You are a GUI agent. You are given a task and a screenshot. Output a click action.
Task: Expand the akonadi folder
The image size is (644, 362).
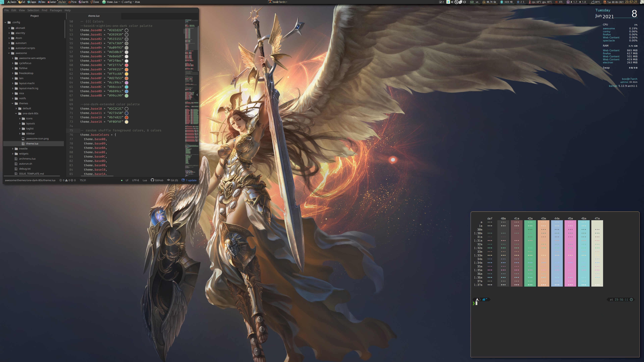(x=9, y=28)
